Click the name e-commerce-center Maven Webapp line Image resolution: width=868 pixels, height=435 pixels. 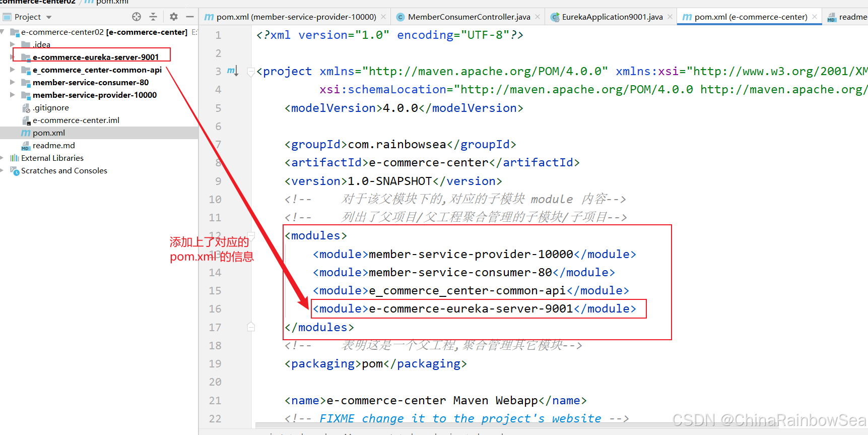click(436, 400)
